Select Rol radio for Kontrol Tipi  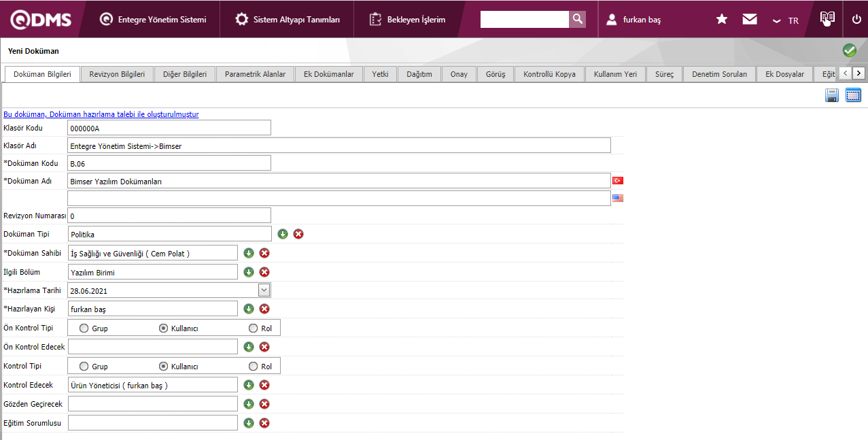tap(254, 367)
